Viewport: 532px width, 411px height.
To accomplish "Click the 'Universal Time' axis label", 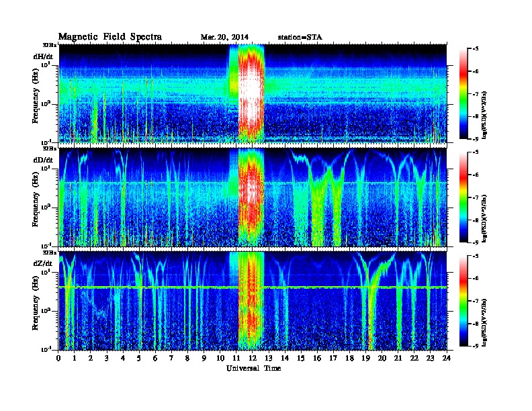I will [x=253, y=368].
